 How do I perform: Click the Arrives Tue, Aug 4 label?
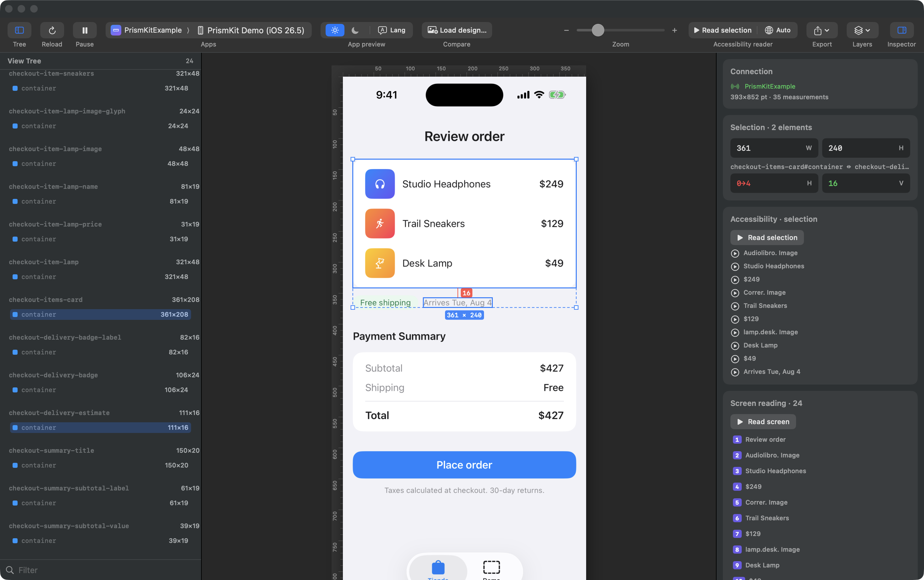[x=457, y=302]
